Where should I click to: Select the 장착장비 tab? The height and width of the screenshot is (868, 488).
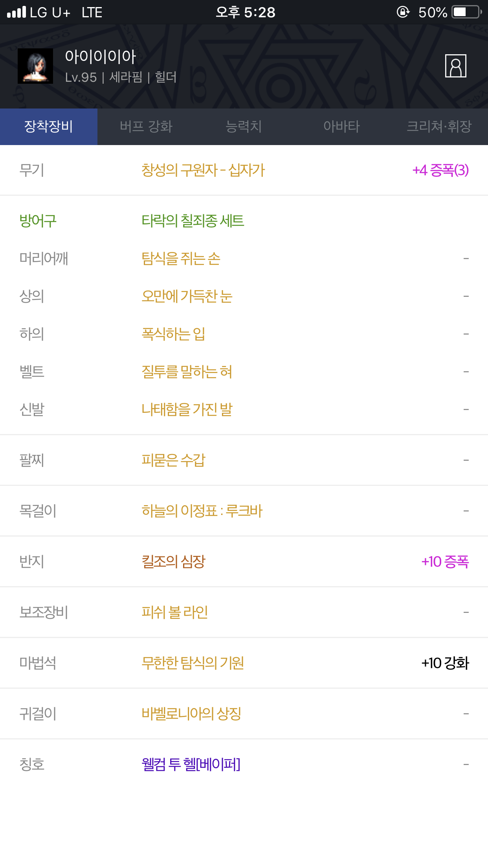tap(49, 127)
